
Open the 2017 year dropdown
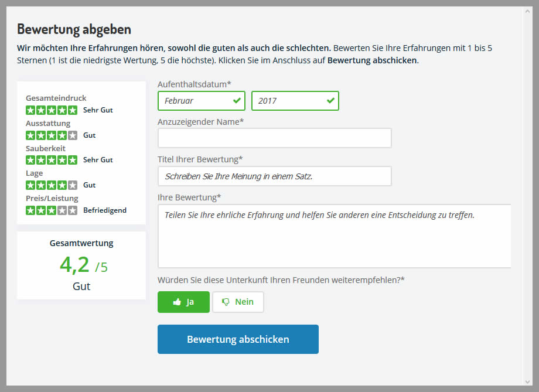295,101
